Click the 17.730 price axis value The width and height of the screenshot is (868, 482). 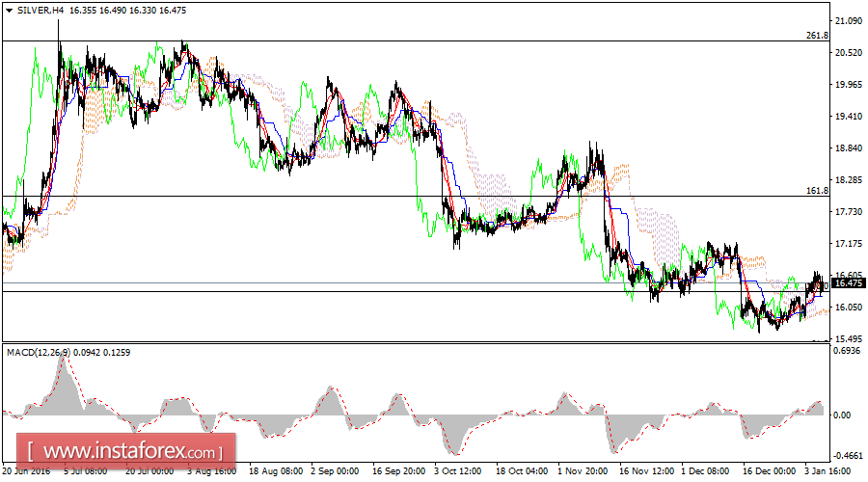[849, 211]
